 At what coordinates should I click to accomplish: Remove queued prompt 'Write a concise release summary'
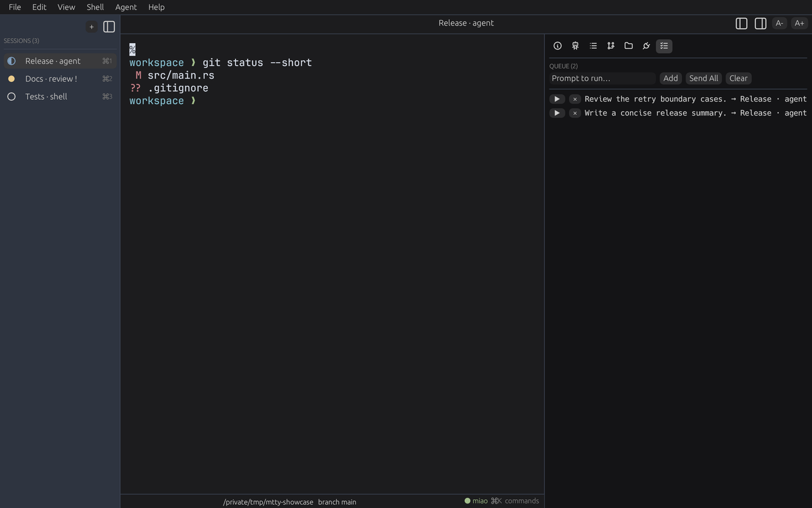[x=575, y=113]
